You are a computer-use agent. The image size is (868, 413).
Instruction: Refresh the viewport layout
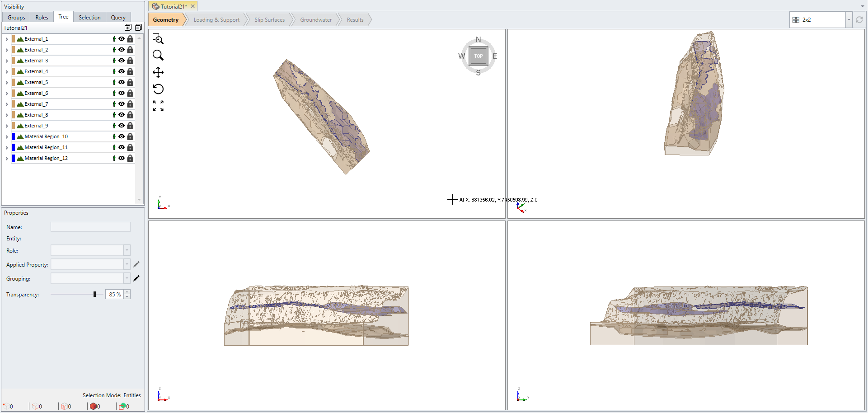[x=860, y=19]
